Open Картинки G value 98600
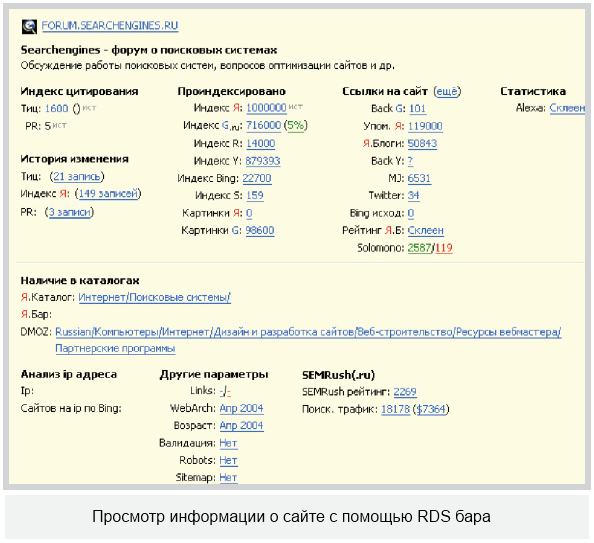This screenshot has width=594, height=543. [260, 230]
